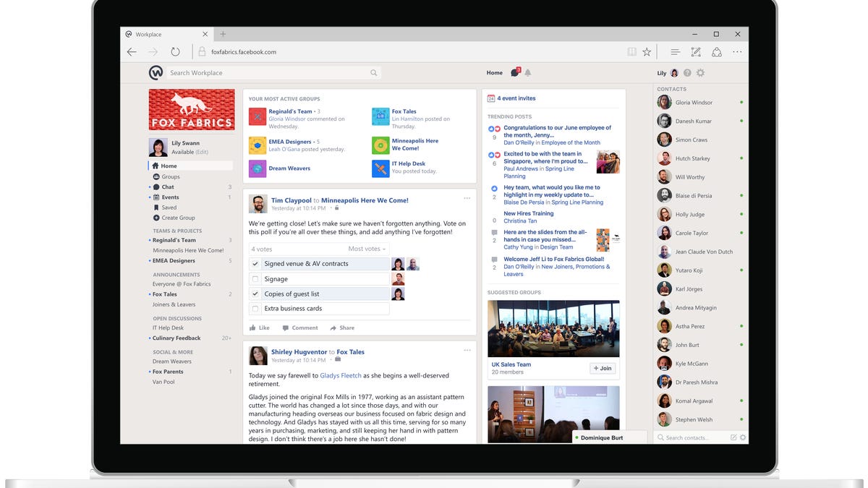Open options menu on Shirley Hugventor's post
Viewport: 868px width, 488px height.
(x=467, y=350)
